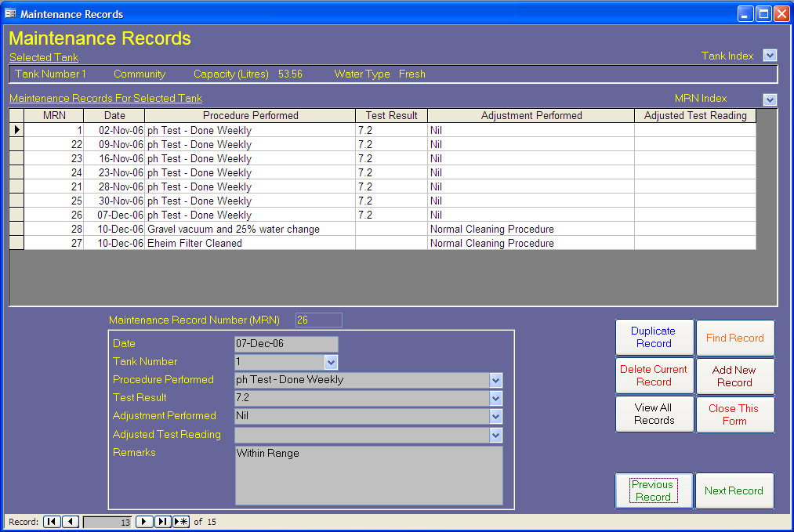Click the Adjustment Performed field showing Nil
This screenshot has width=794, height=532.
coord(362,417)
